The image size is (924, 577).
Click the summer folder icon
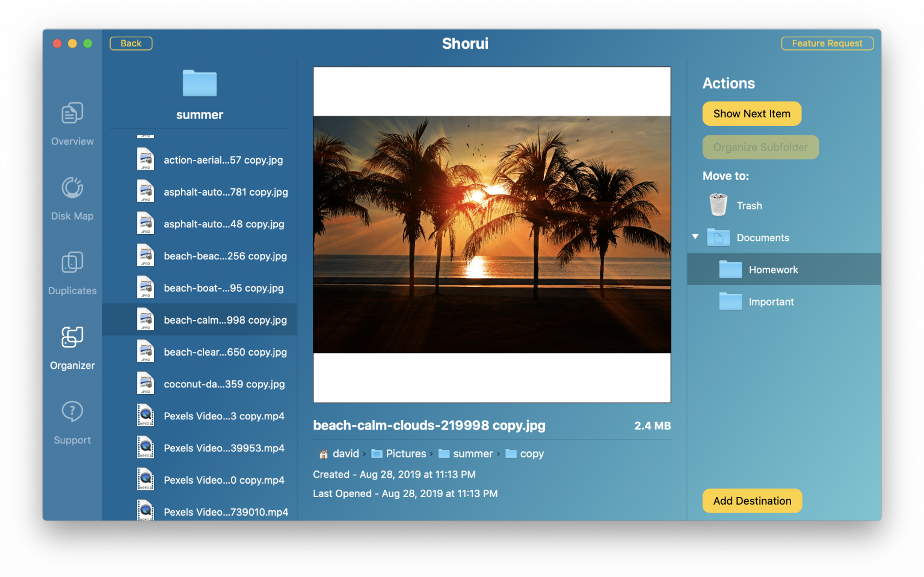(x=199, y=83)
